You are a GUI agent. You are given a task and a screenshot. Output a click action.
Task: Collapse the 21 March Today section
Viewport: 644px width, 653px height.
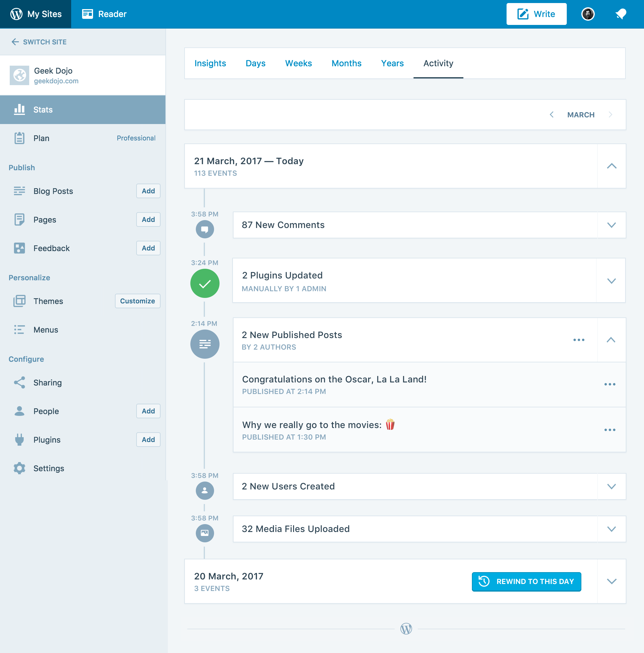[611, 166]
